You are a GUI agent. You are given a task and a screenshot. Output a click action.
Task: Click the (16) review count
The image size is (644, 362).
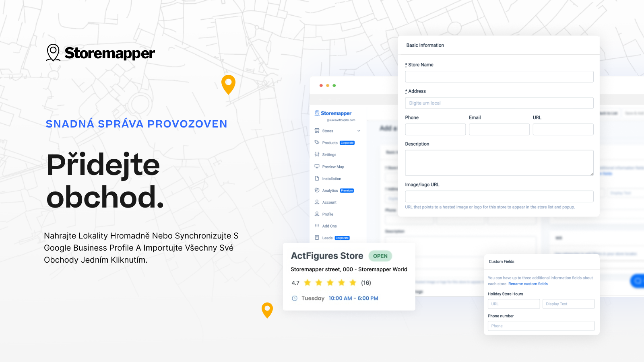[x=366, y=283]
